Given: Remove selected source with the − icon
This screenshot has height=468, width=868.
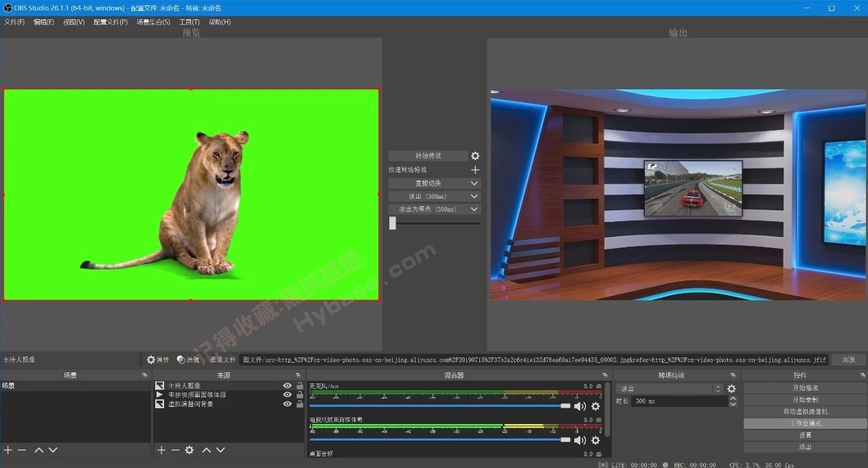Looking at the screenshot, I should click(174, 450).
